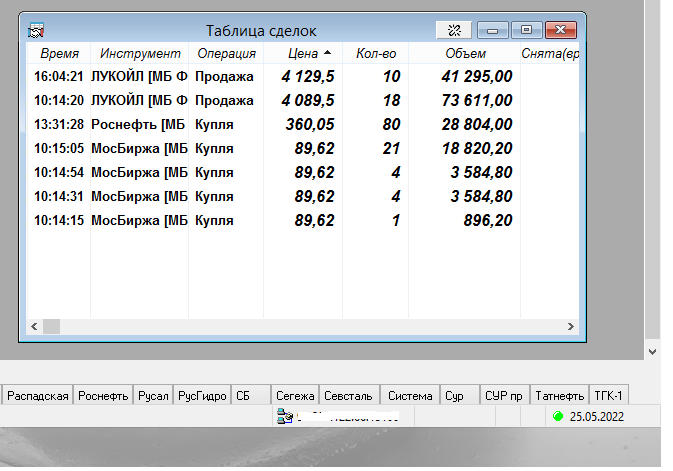The width and height of the screenshot is (673, 471).
Task: Select the МосБиржа deal at 10:14:15
Action: (303, 221)
